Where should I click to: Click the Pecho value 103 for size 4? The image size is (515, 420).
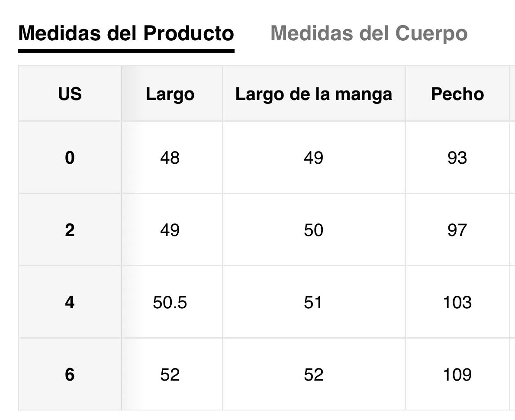[x=457, y=302]
